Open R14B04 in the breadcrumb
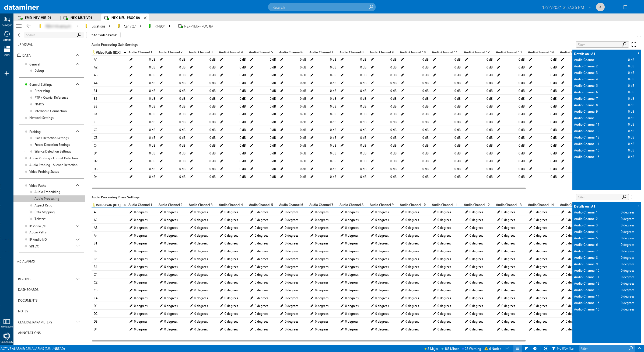Screen dimensions: 644x352 pyautogui.click(x=160, y=26)
